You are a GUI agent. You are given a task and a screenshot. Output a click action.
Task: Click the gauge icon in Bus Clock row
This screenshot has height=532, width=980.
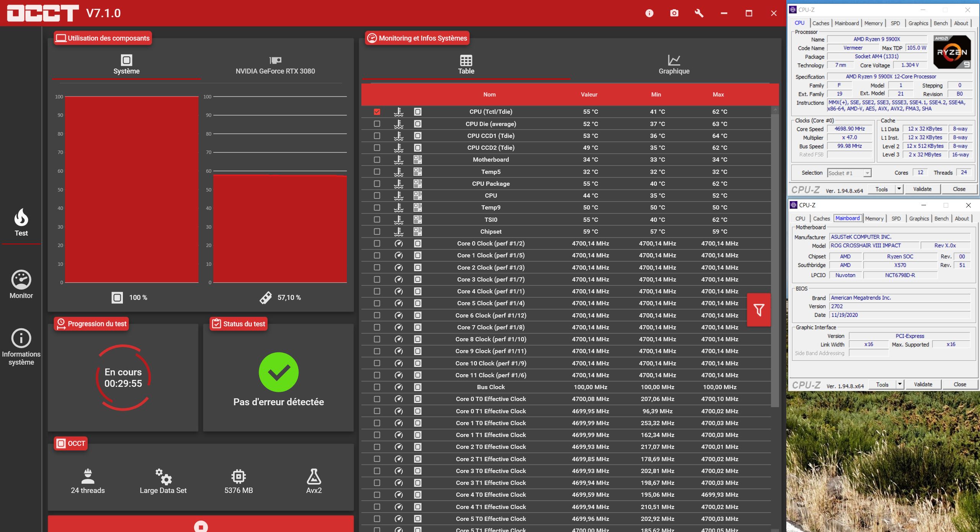(x=399, y=387)
